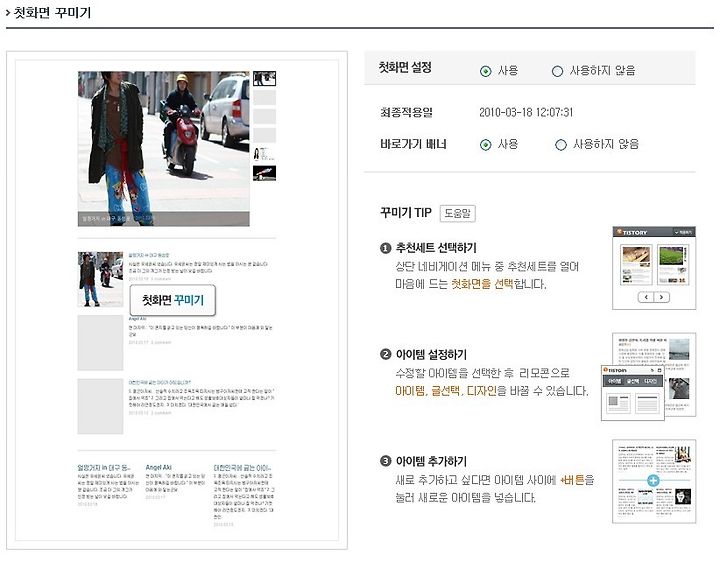This screenshot has width=720, height=562.
Task: Select the top small thumbnail beside main photo
Action: (264, 79)
